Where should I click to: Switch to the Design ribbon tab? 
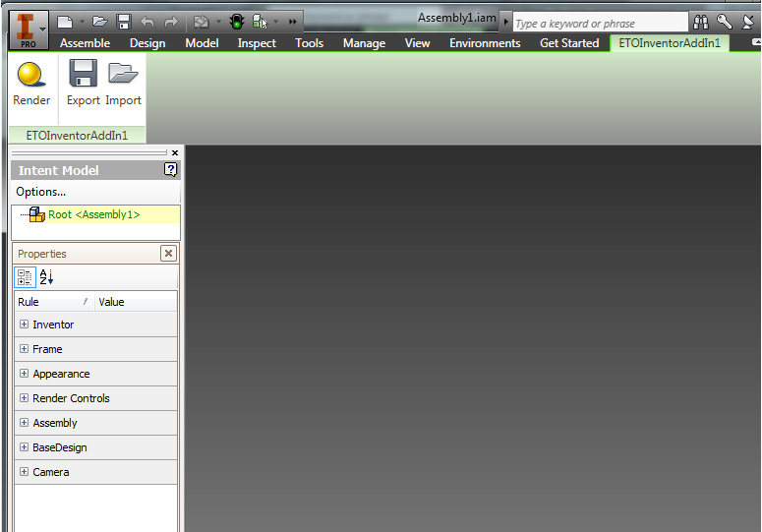147,43
